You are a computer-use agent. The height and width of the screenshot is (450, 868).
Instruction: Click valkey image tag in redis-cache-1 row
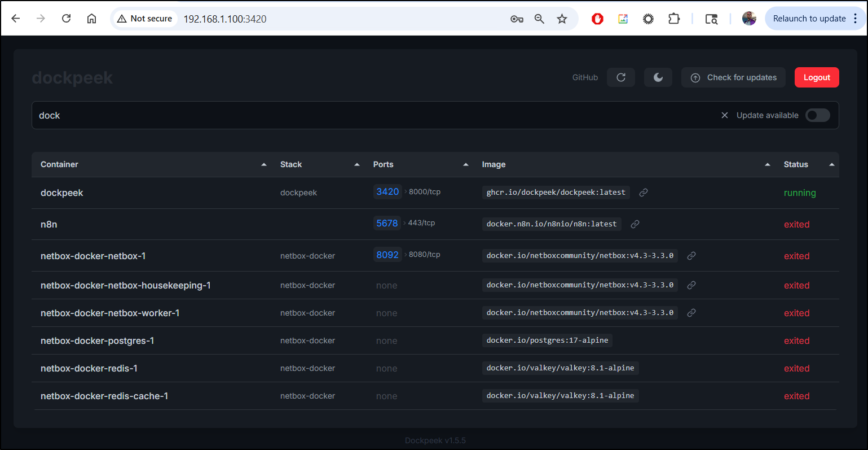click(x=561, y=396)
